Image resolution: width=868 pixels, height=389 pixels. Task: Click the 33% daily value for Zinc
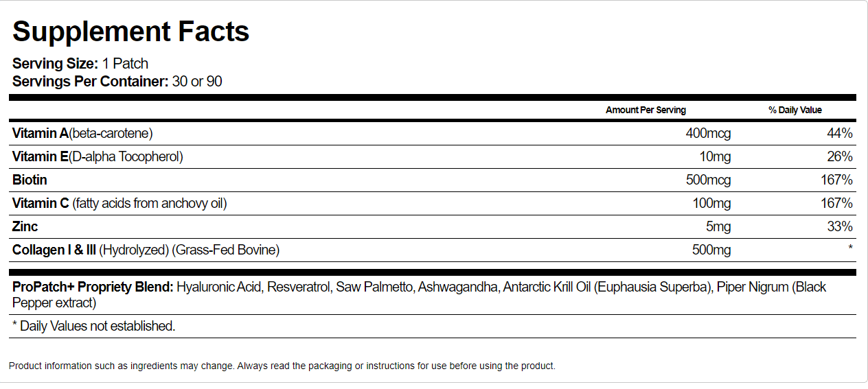(x=840, y=226)
